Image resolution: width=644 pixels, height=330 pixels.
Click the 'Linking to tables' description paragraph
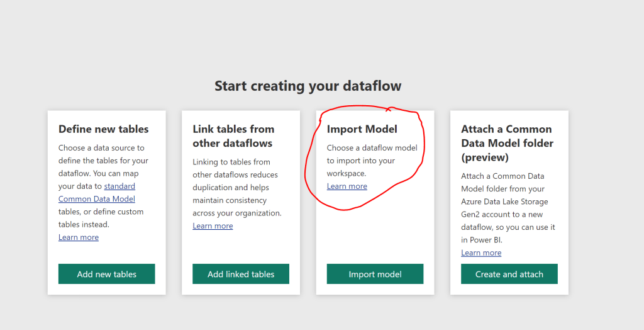236,187
